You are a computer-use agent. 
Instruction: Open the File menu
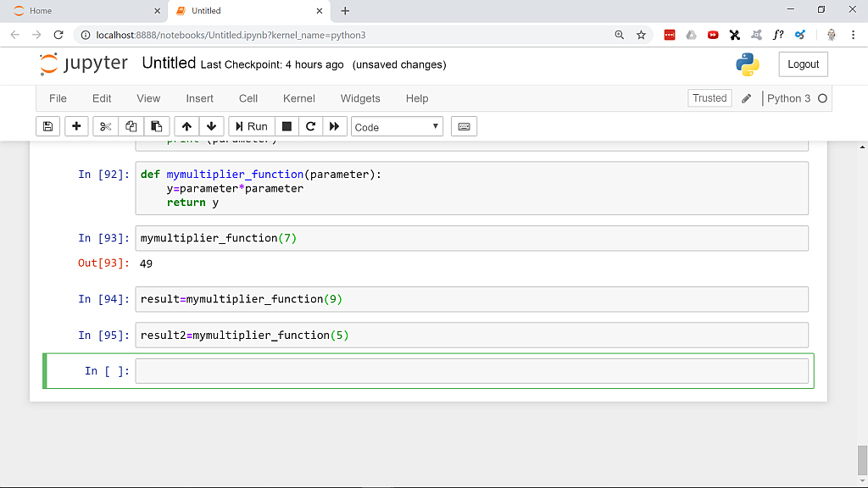[x=58, y=98]
